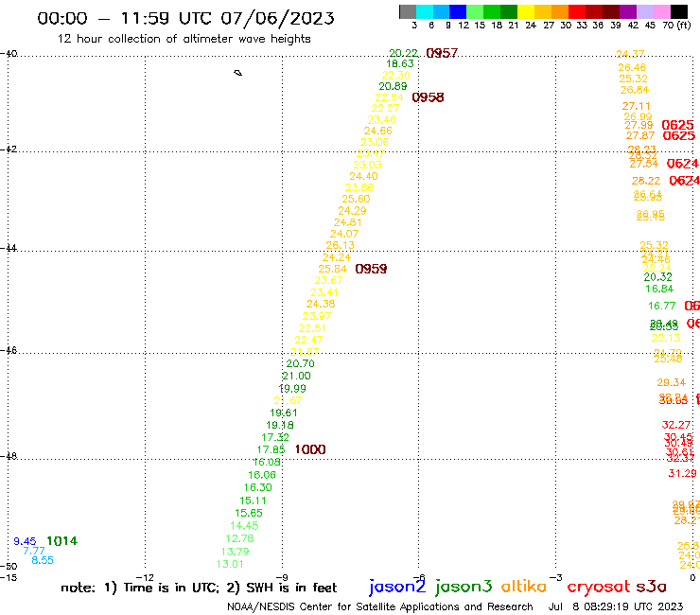This screenshot has width=700, height=615.
Task: Click the black swatch at legend end
Action: click(x=678, y=11)
